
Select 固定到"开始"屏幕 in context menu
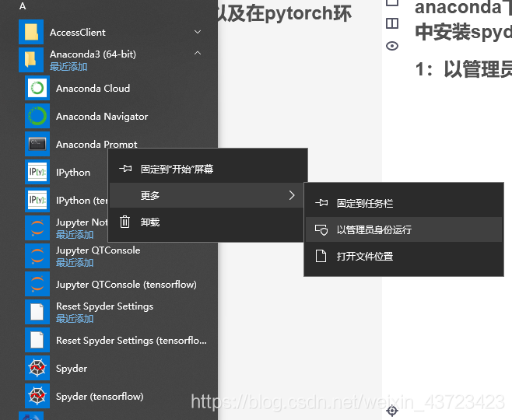pyautogui.click(x=208, y=169)
